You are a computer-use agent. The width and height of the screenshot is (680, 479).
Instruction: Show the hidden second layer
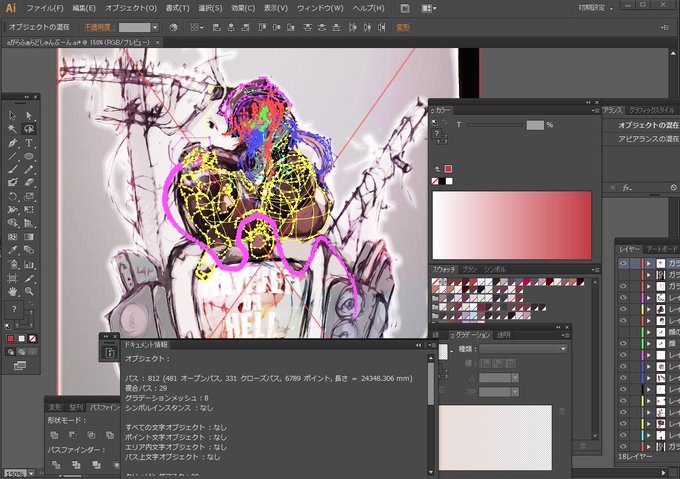(623, 275)
